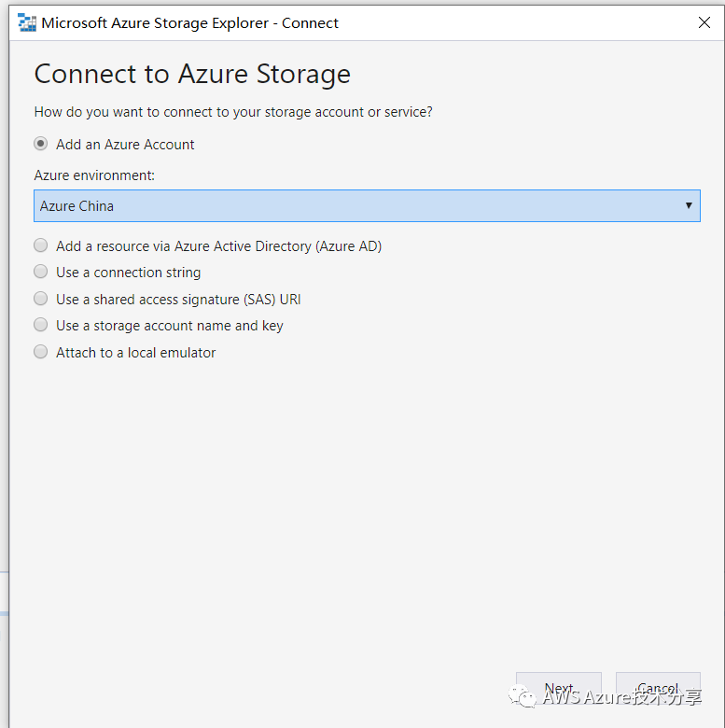Image resolution: width=725 pixels, height=728 pixels.
Task: Click the Azure Storage Explorer title bar icon
Action: [27, 22]
